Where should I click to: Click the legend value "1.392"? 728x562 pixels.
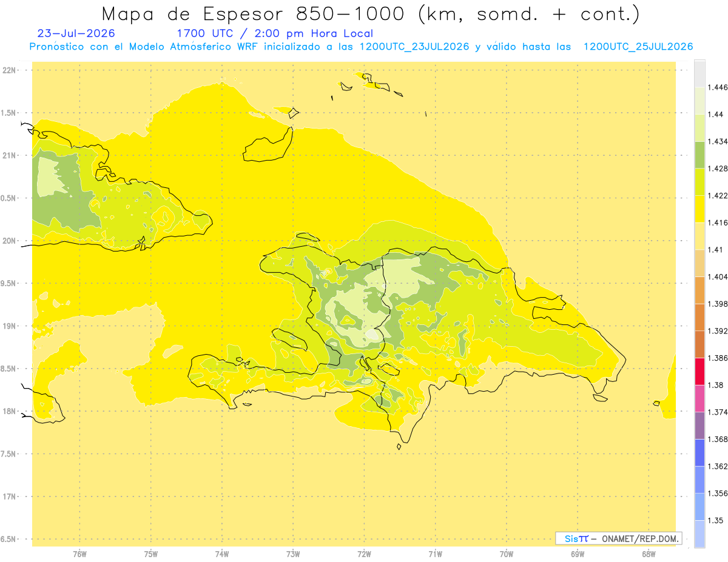pyautogui.click(x=718, y=331)
